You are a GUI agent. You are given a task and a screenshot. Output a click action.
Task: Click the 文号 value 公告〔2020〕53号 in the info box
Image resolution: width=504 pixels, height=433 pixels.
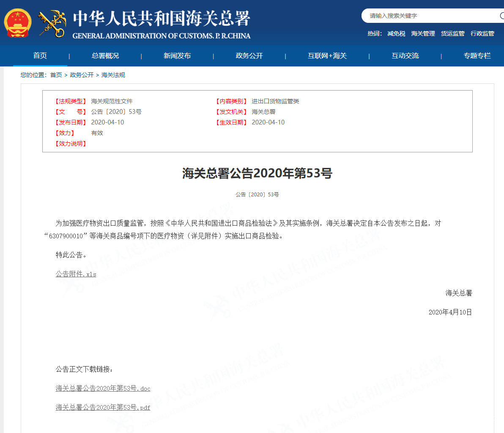tap(116, 112)
